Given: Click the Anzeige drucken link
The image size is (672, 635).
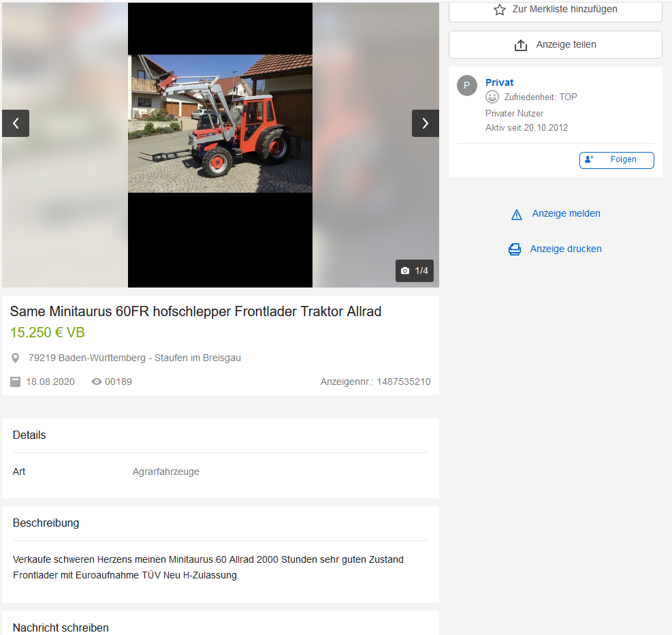Looking at the screenshot, I should point(566,249).
